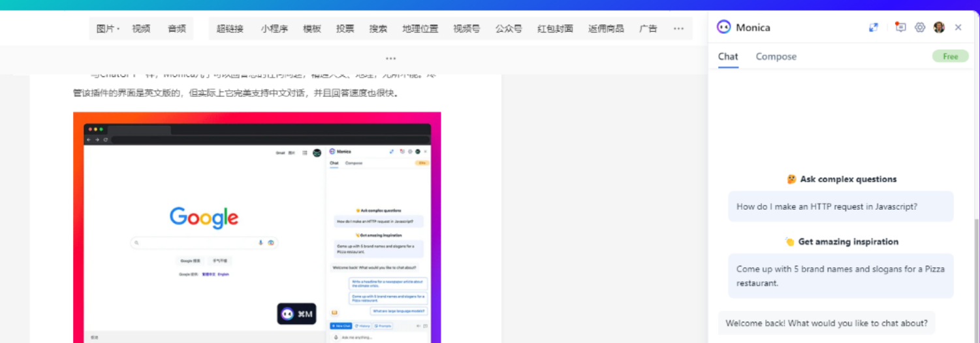The height and width of the screenshot is (343, 980).
Task: Insert a 公众号 official account
Action: [509, 29]
